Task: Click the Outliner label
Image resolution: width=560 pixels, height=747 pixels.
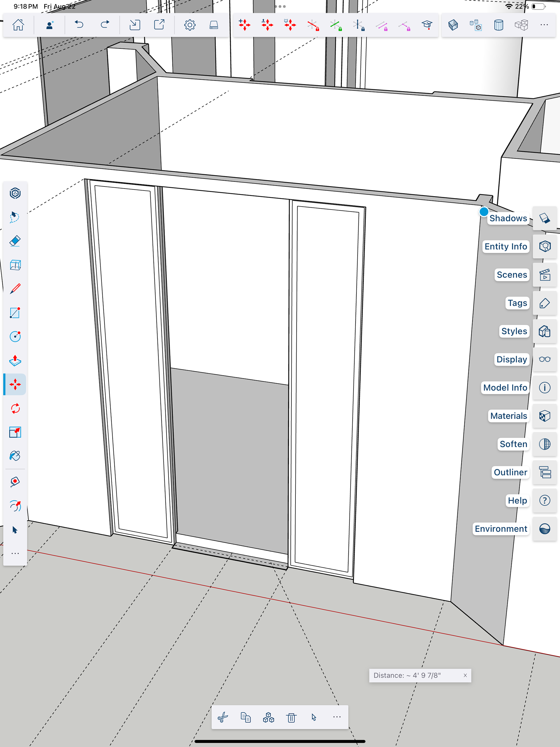Action: point(510,472)
